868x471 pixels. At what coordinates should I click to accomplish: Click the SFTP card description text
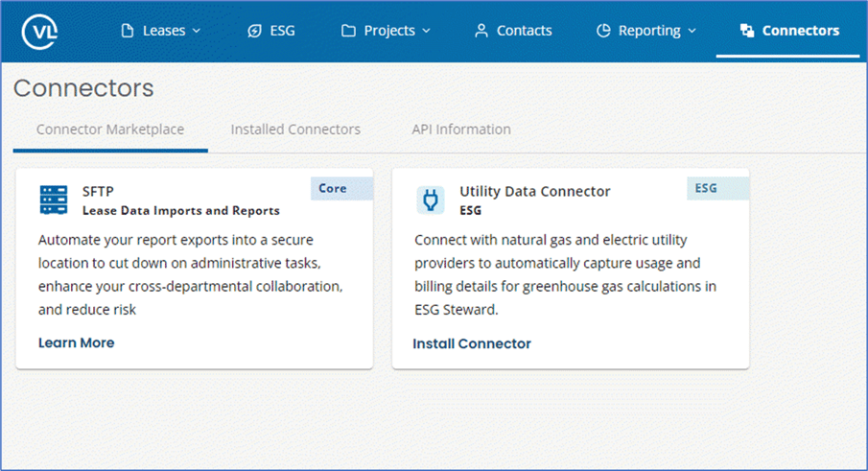[x=191, y=274]
